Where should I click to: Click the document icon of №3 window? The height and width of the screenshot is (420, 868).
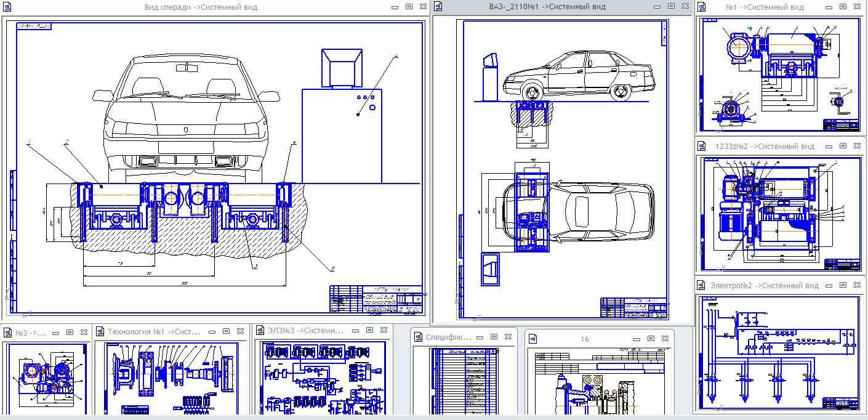click(x=7, y=333)
